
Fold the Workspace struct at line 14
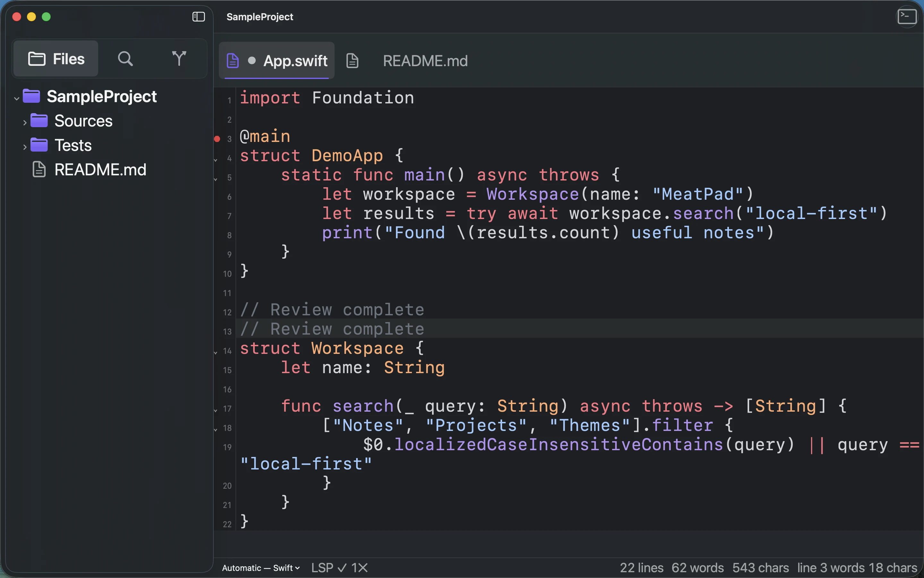(216, 353)
